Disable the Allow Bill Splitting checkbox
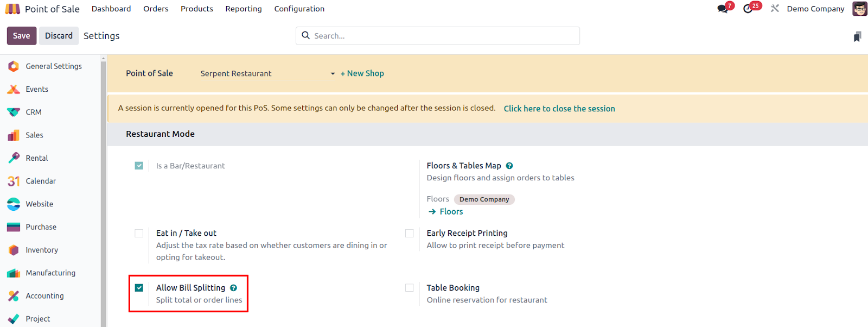 139,288
